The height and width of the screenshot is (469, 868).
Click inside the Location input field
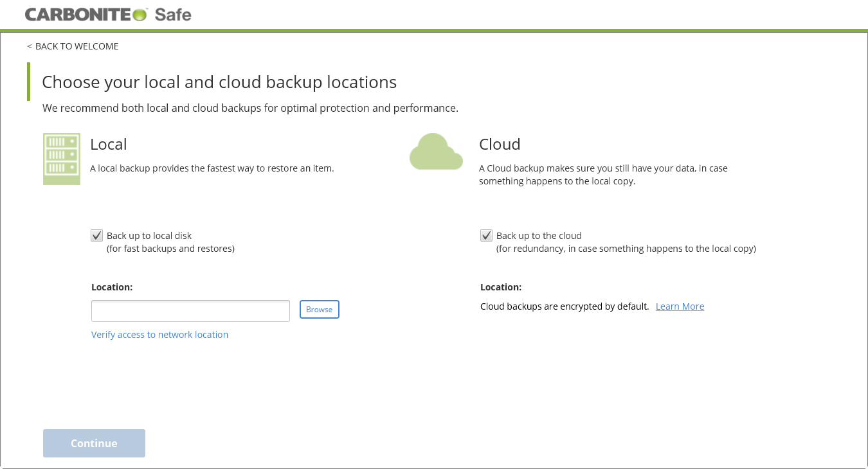(x=190, y=310)
